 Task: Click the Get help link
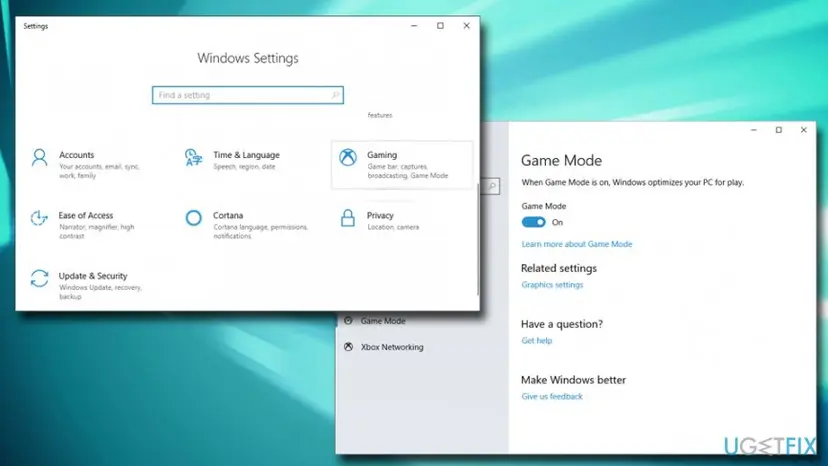(537, 341)
